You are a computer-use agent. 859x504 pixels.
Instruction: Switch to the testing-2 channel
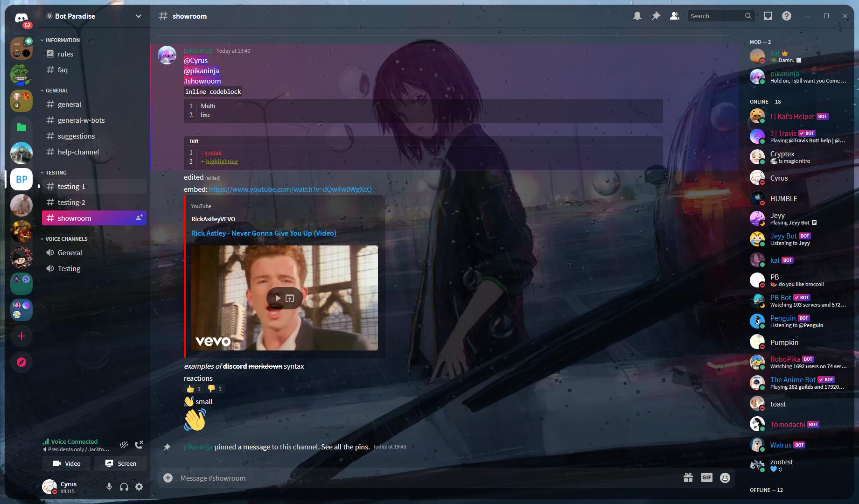[71, 202]
